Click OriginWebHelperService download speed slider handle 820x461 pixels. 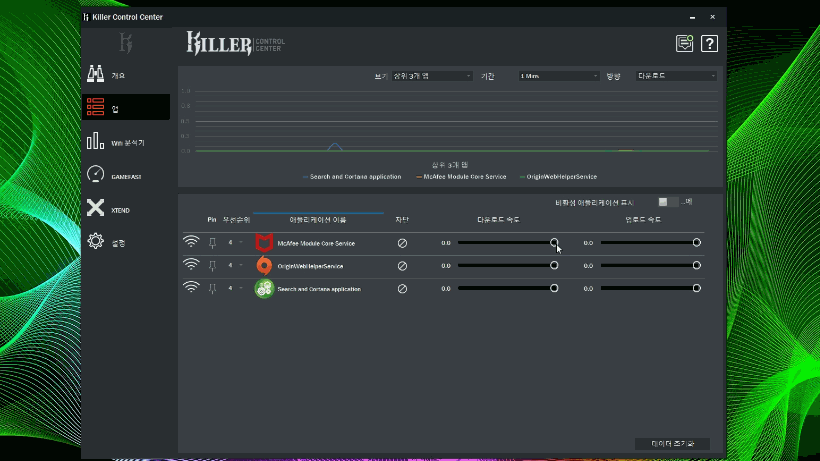(554, 266)
